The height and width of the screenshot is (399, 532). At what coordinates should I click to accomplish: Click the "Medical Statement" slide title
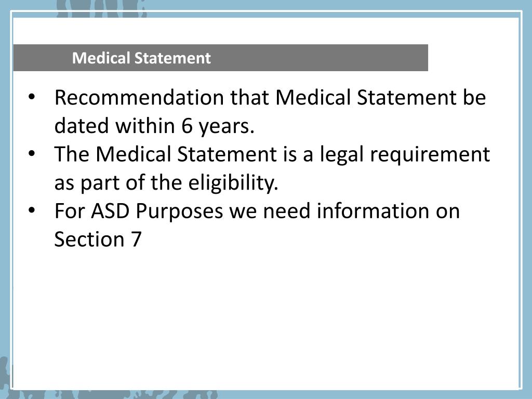click(x=141, y=58)
